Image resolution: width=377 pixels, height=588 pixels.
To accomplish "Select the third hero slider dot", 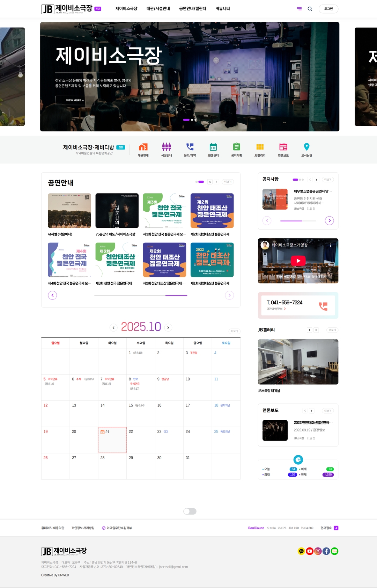I will tap(195, 120).
